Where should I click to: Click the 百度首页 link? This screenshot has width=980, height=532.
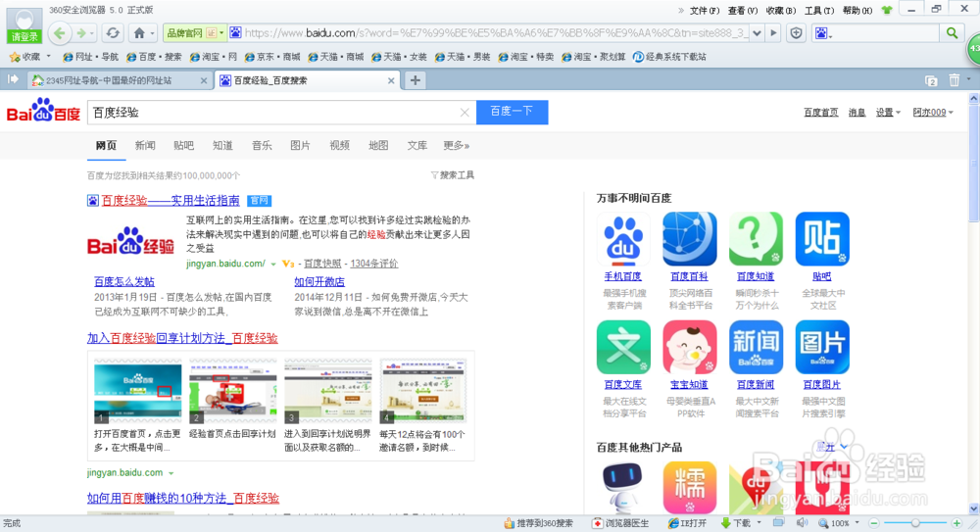tap(820, 113)
